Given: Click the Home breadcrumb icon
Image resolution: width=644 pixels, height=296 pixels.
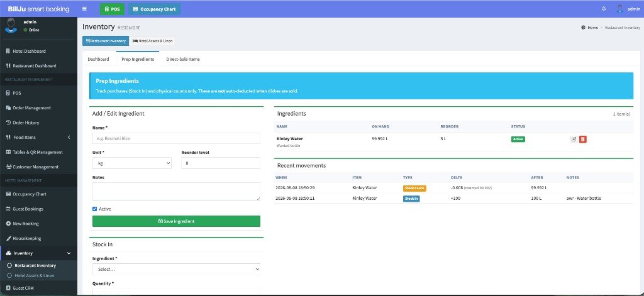Looking at the screenshot, I should pos(583,28).
